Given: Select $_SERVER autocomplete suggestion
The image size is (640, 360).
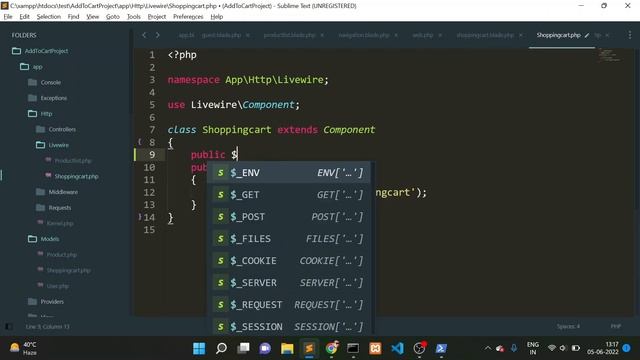Looking at the screenshot, I should click(x=288, y=282).
